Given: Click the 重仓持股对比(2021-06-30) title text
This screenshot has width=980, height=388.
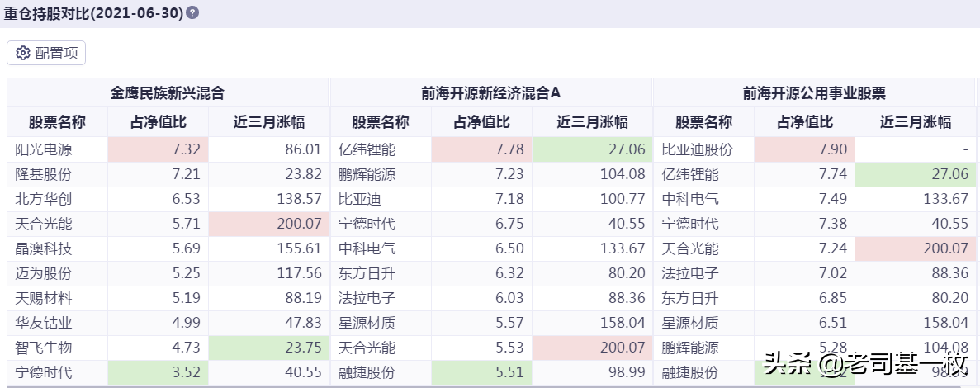Looking at the screenshot, I should (94, 13).
